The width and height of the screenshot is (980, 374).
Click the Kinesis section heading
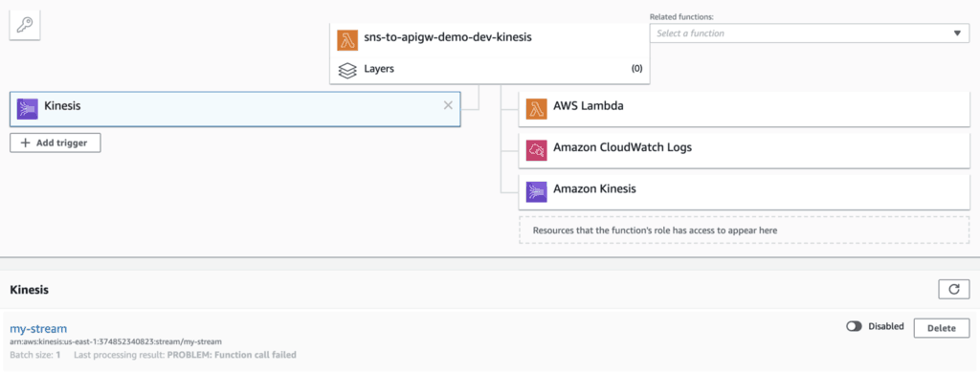click(30, 290)
